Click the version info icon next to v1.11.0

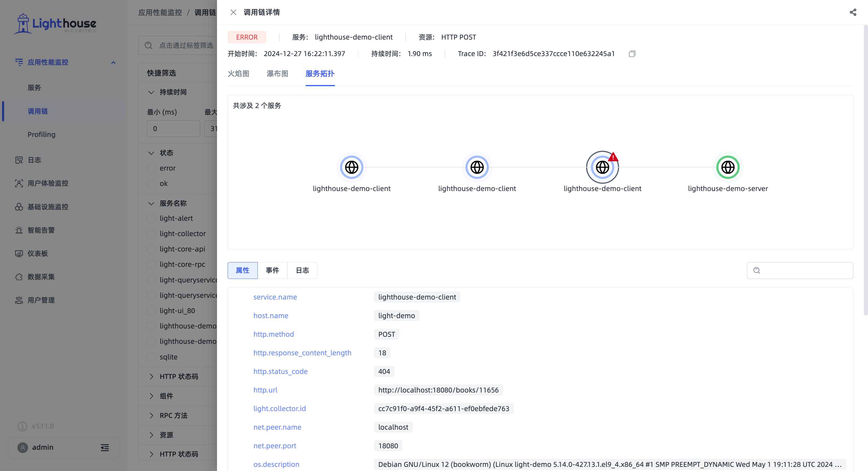[x=22, y=426]
